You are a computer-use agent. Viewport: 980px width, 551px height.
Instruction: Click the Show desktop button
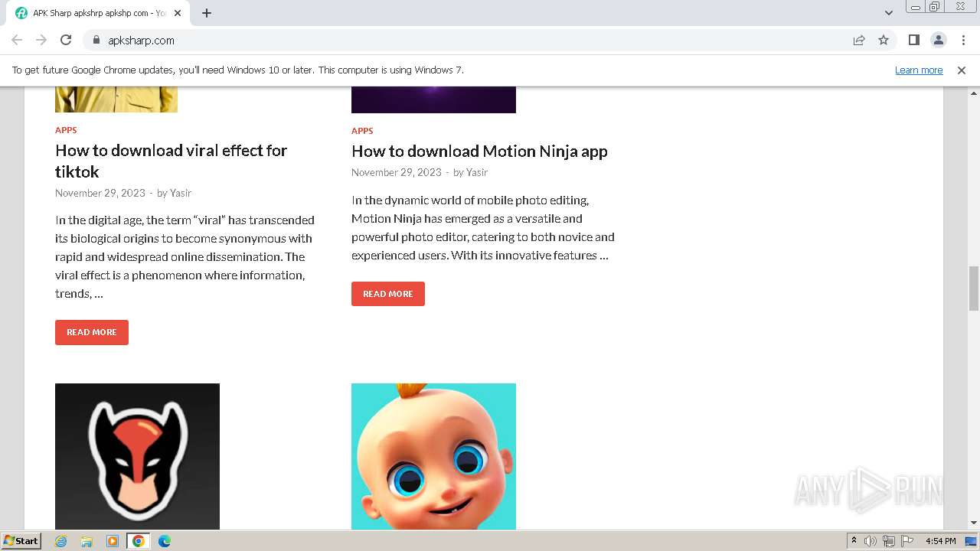pyautogui.click(x=972, y=541)
